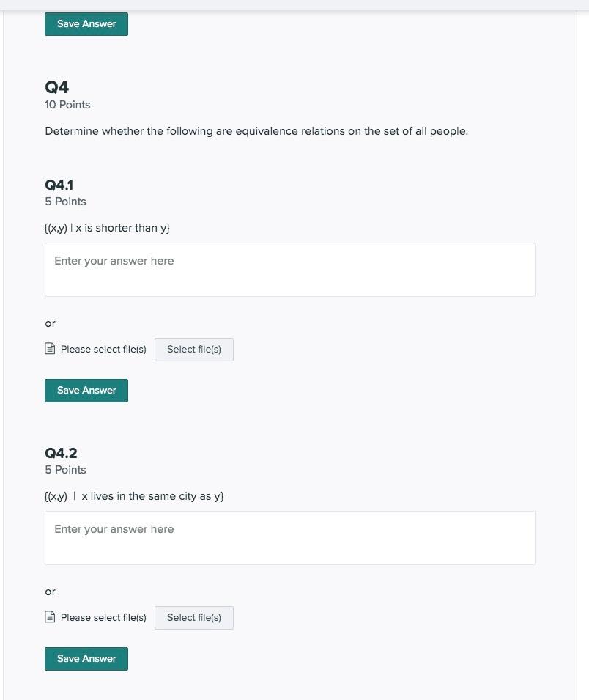Click the Q4.1 heading
Viewport: 589px width, 700px height.
59,185
